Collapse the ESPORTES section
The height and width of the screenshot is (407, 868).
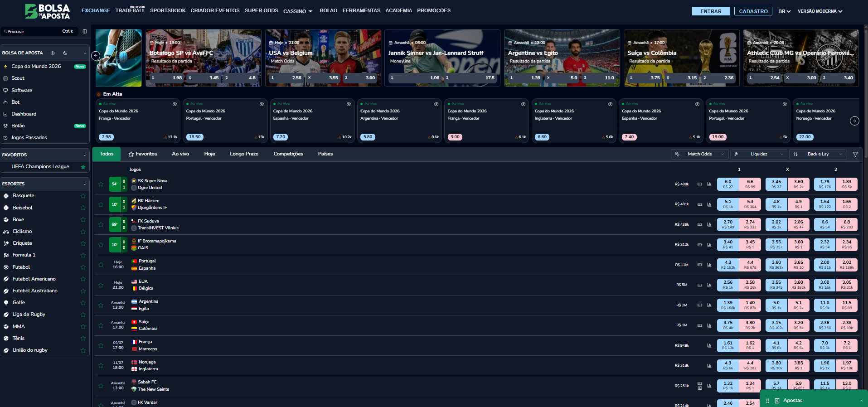pos(85,184)
